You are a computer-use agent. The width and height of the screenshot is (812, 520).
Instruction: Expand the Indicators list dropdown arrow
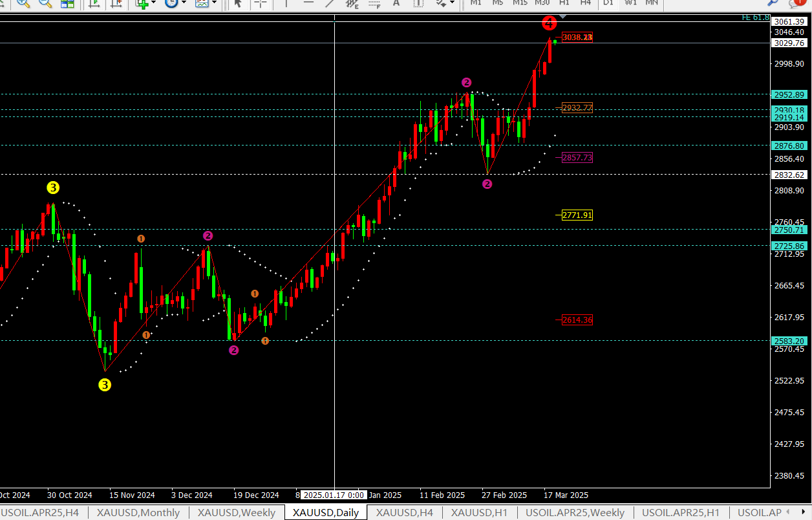[154, 3]
